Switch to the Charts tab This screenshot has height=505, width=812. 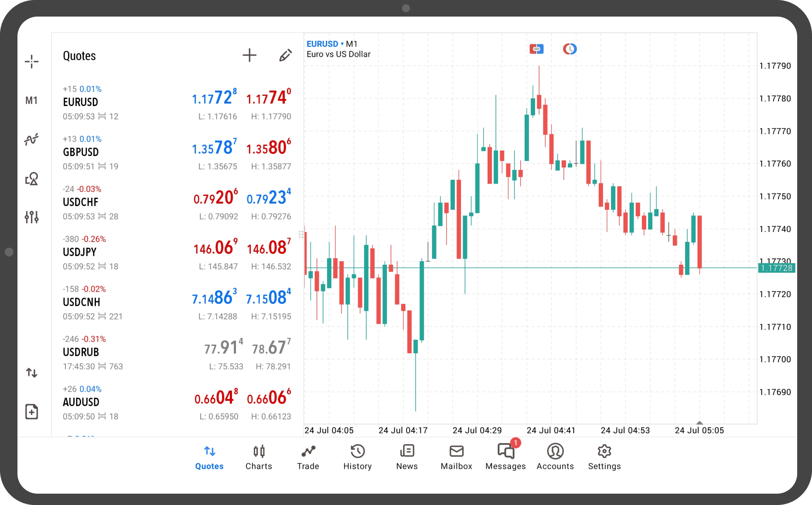pos(259,457)
